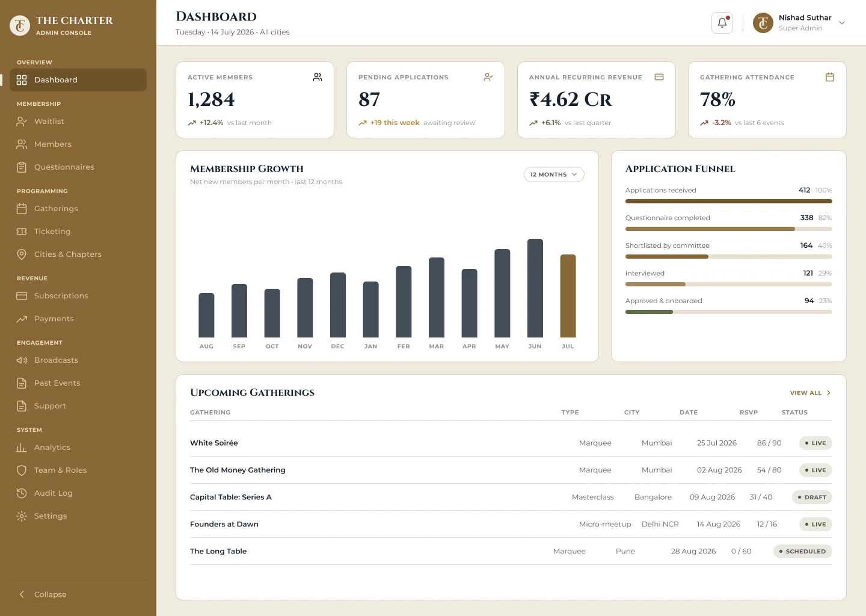Click the 78% attendance value
Screen dimensions: 866x616
click(717, 99)
